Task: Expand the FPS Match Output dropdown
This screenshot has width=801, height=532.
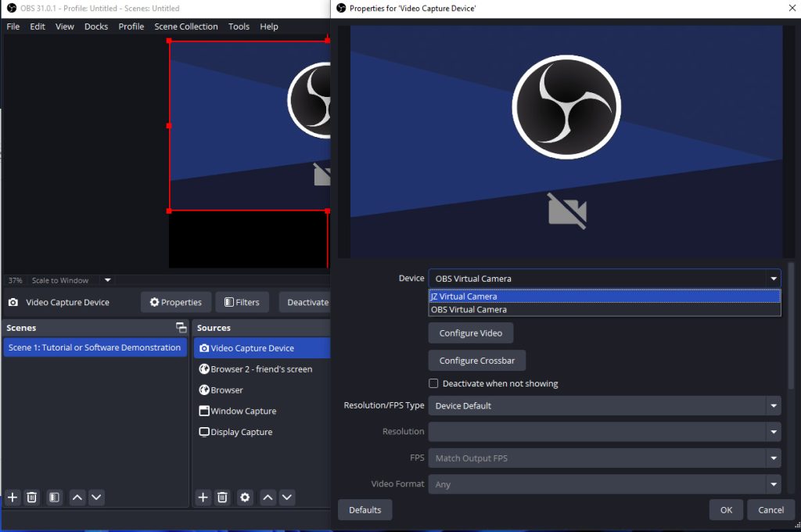Action: pos(774,458)
